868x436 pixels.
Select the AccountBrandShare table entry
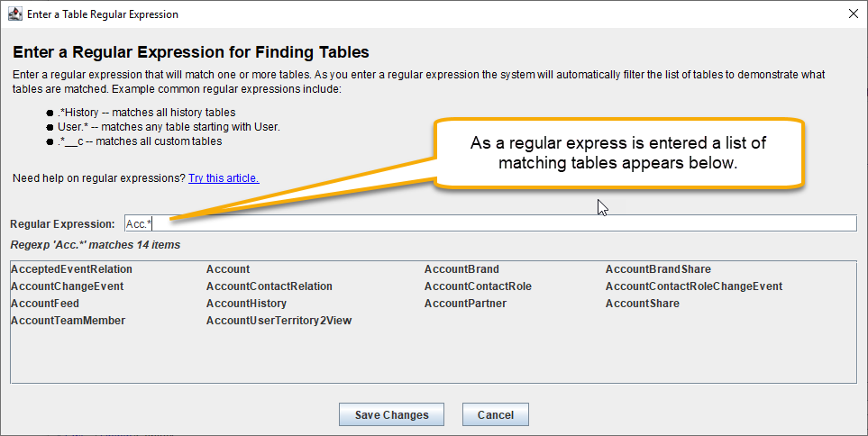point(658,269)
